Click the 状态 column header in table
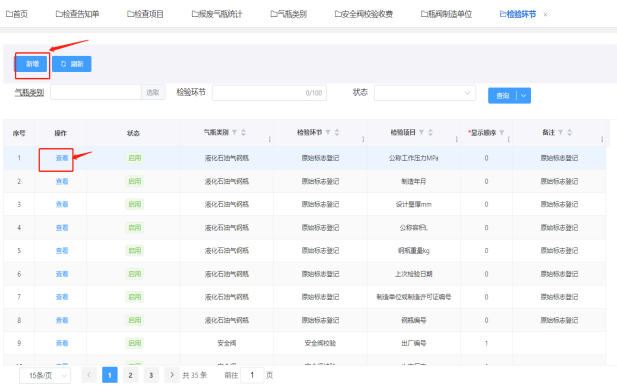 [133, 133]
